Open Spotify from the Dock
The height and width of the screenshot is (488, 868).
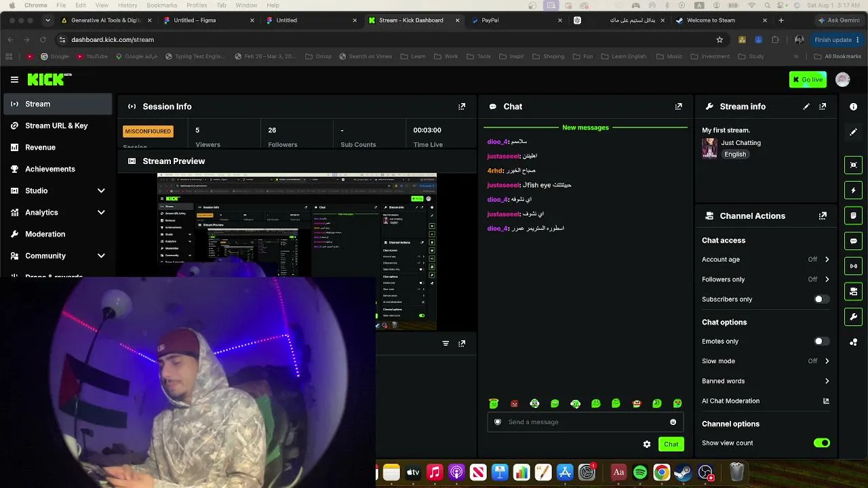click(640, 472)
